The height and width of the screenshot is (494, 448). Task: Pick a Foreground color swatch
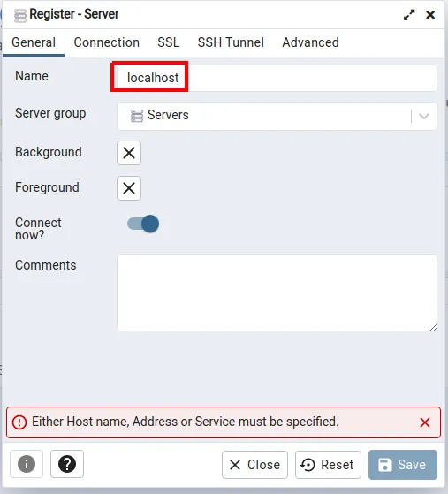[129, 188]
